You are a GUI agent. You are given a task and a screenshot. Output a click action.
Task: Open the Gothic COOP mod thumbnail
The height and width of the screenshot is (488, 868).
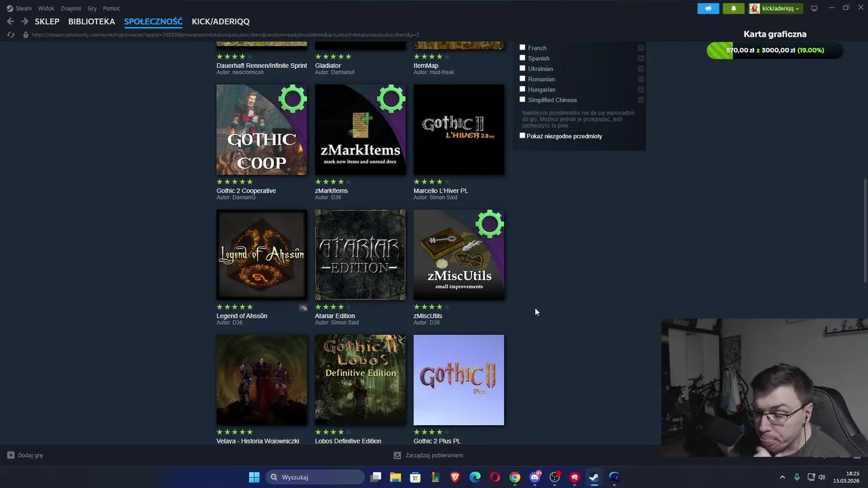[x=262, y=129]
